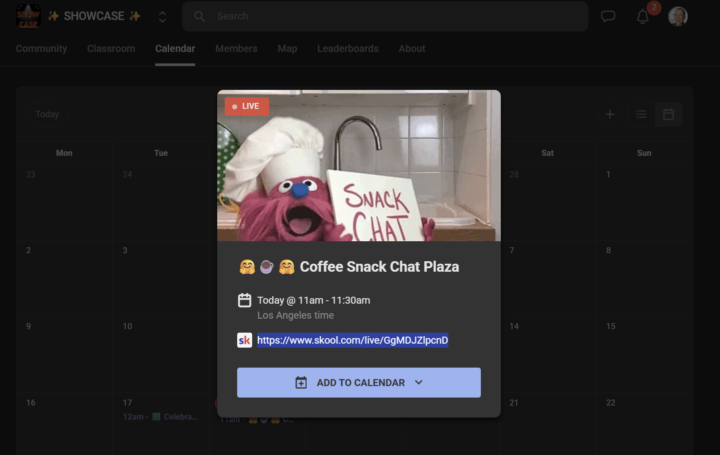Click the calendar icon beside event time
Viewport: 720px width, 455px height.
(x=244, y=300)
